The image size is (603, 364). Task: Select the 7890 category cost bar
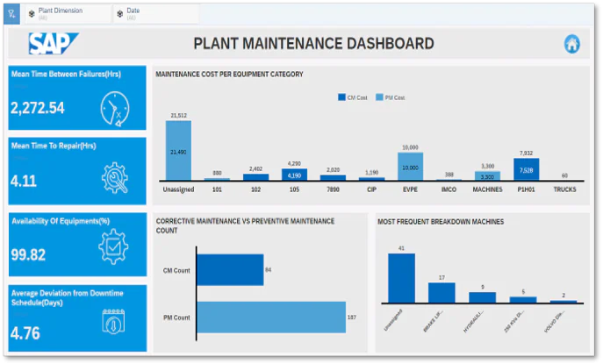(x=333, y=177)
